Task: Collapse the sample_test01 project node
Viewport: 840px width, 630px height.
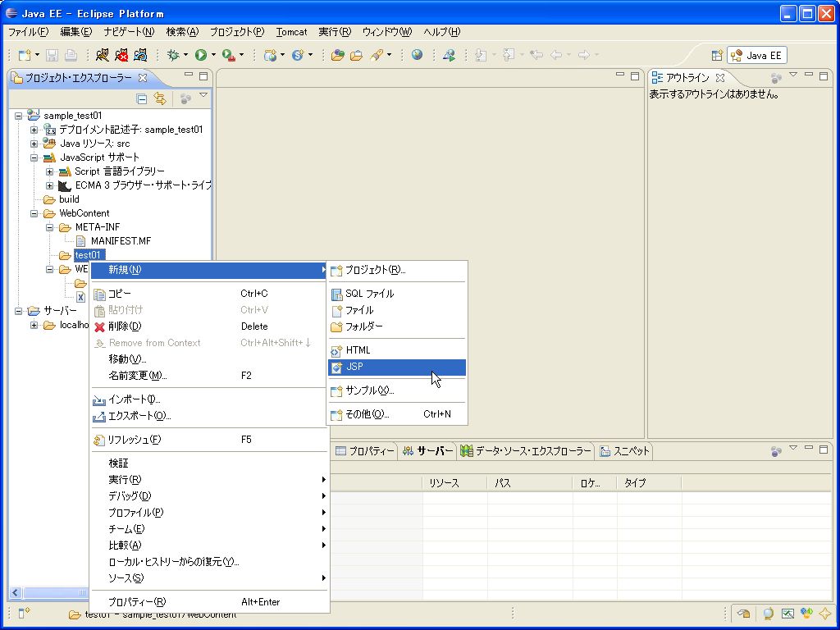Action: pyautogui.click(x=18, y=116)
